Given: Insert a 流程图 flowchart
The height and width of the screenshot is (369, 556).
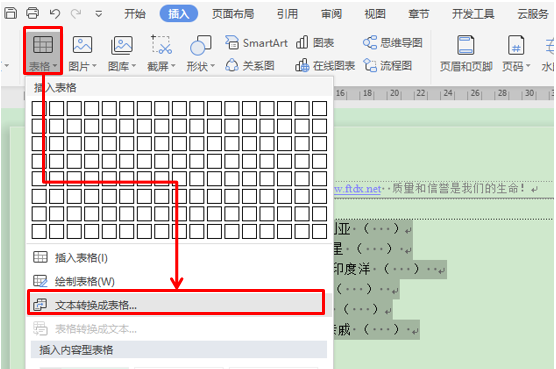Looking at the screenshot, I should (388, 66).
